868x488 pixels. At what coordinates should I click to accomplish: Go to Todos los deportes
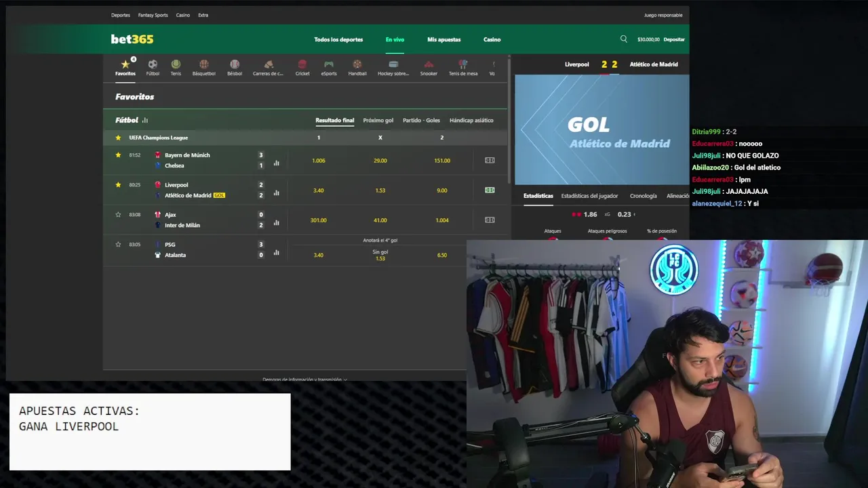click(x=338, y=39)
